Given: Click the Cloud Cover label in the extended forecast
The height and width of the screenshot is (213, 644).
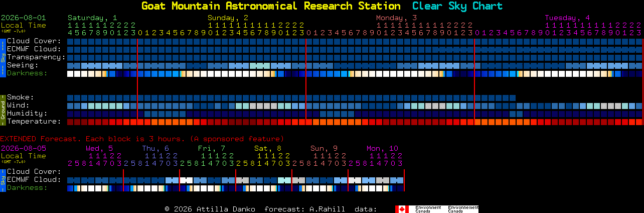Looking at the screenshot, I should tap(34, 171).
